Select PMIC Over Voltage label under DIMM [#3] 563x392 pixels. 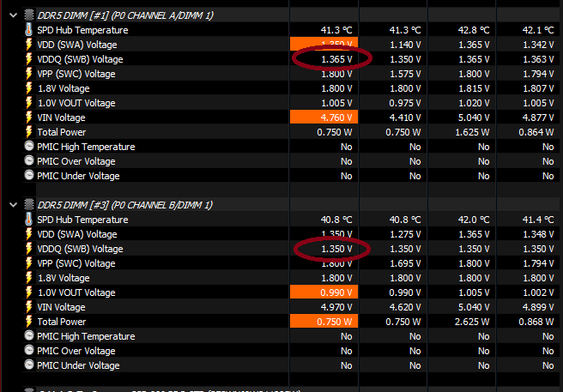coord(76,351)
